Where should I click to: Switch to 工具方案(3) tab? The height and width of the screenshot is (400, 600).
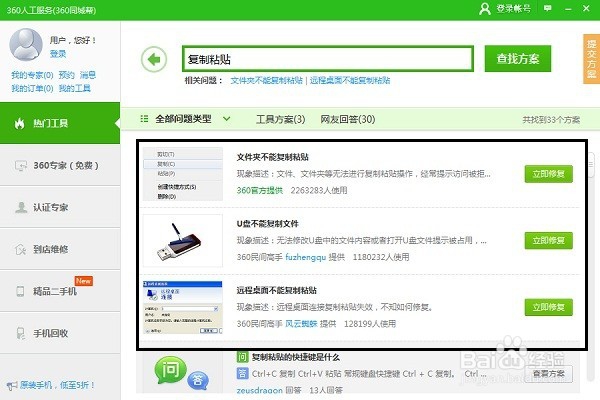tap(280, 119)
